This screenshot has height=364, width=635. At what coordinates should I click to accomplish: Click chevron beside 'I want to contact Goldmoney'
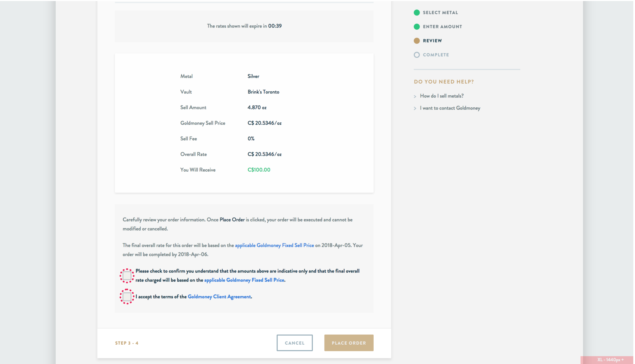click(415, 108)
